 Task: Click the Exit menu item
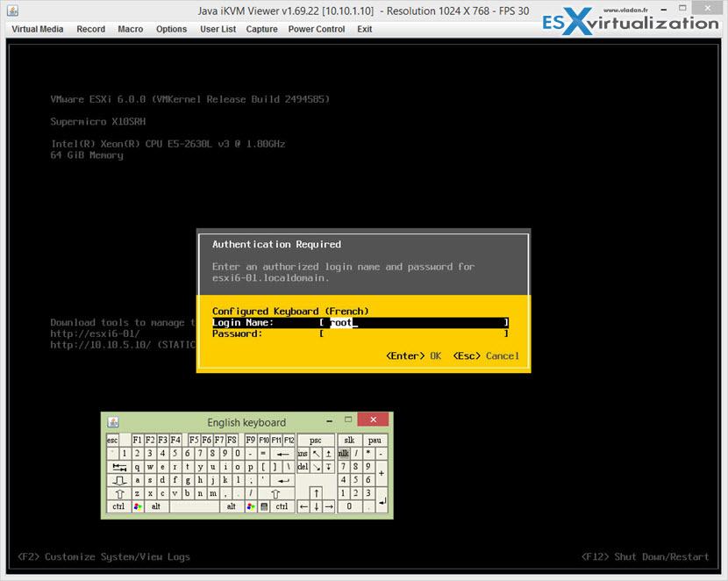[365, 29]
